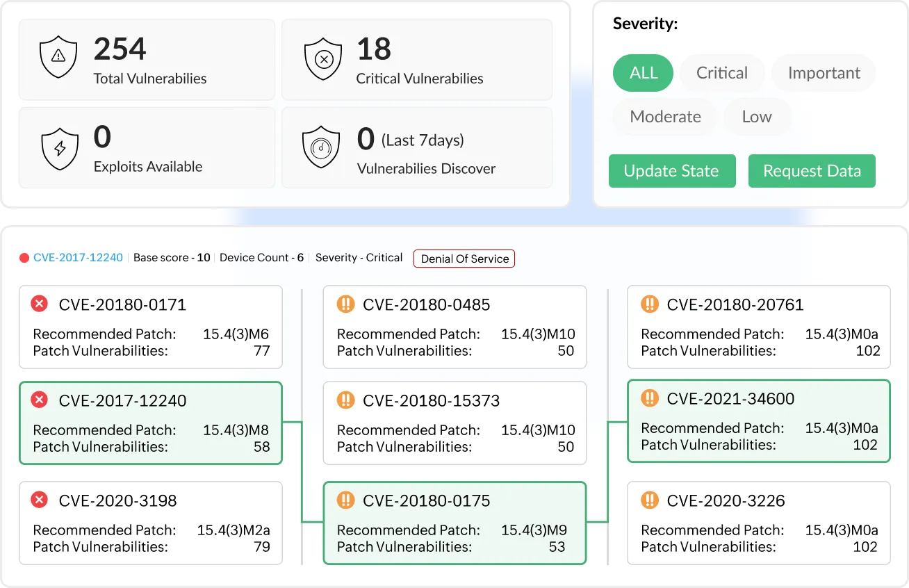Click the red error icon on CVE-2020-3198
The height and width of the screenshot is (588, 909).
pos(39,500)
